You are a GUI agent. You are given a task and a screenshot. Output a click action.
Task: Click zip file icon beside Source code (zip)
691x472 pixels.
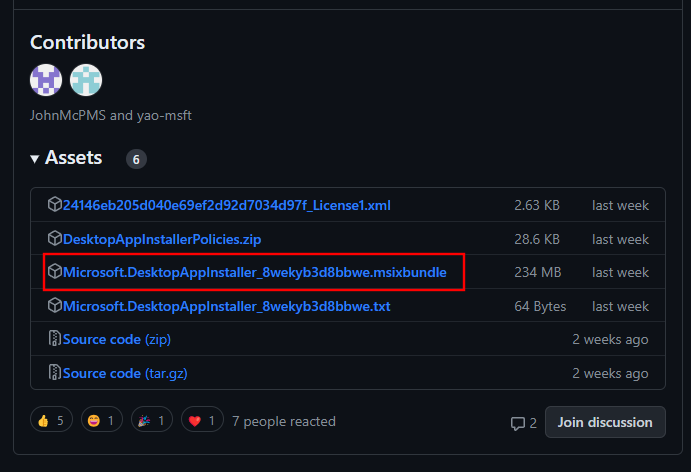(54, 339)
